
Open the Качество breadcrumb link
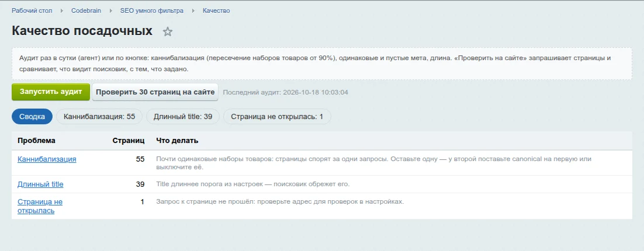click(216, 11)
